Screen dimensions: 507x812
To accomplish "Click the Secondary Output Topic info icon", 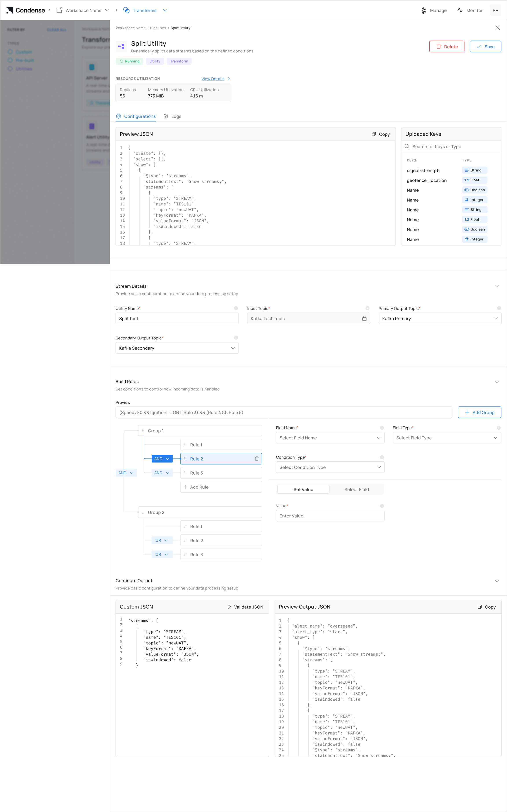I will 236,338.
